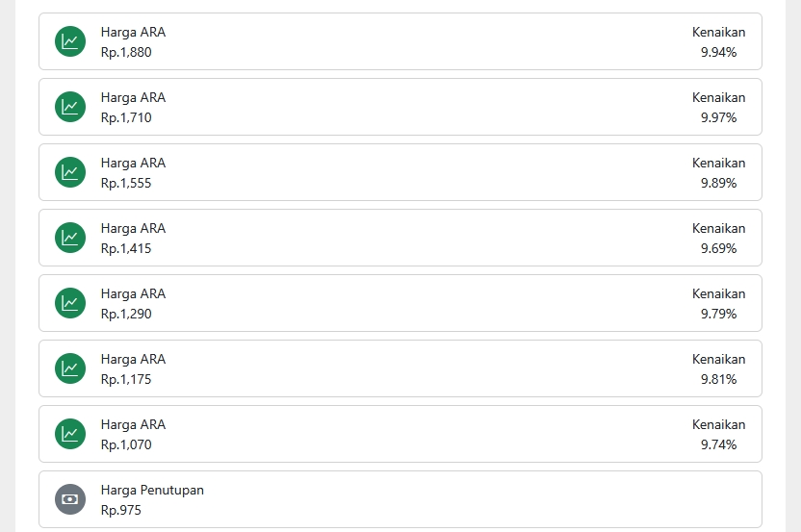Image resolution: width=801 pixels, height=532 pixels.
Task: Click the Kenaikan 9.79% value
Action: click(x=719, y=314)
